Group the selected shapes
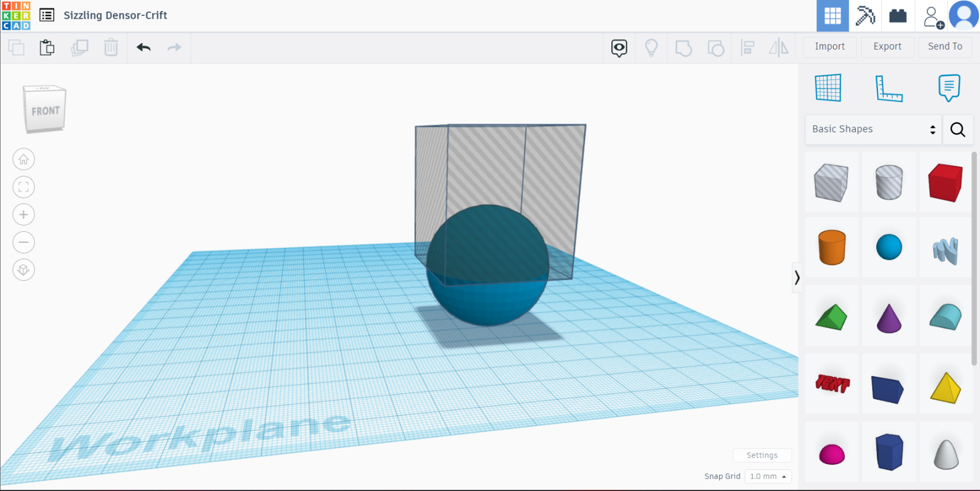Viewport: 980px width, 491px height. (683, 48)
